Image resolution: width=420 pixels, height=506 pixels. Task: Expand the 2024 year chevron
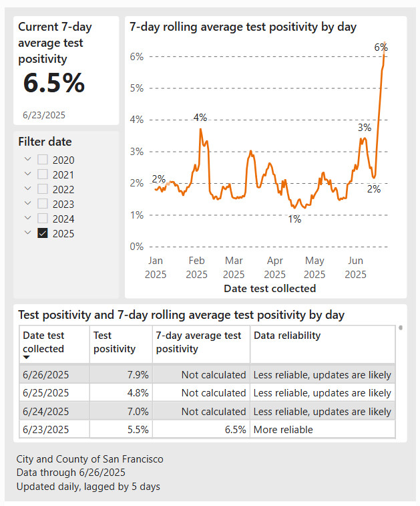pos(28,218)
